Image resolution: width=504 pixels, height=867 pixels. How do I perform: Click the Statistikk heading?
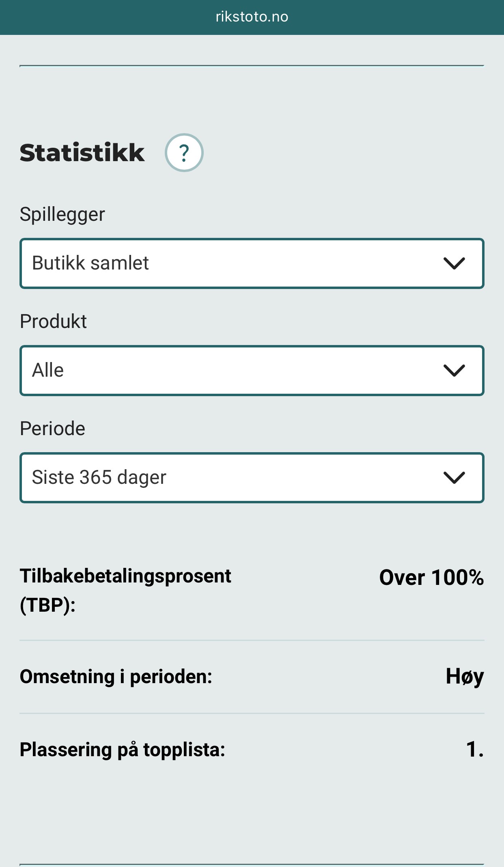tap(82, 153)
